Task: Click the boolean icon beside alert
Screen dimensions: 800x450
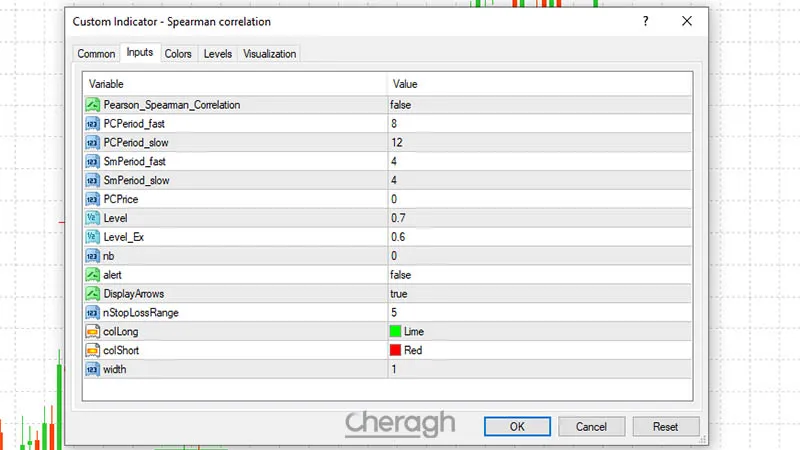Action: 92,275
